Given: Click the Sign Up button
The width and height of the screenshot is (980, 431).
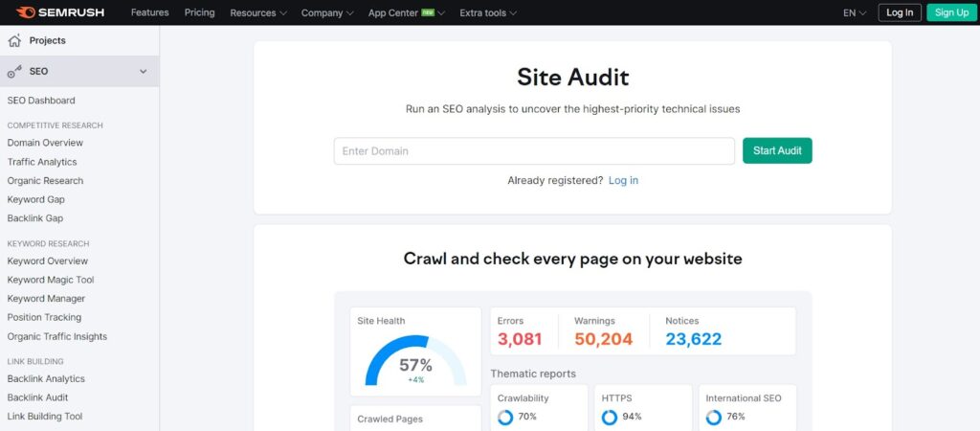Looking at the screenshot, I should click(x=952, y=12).
